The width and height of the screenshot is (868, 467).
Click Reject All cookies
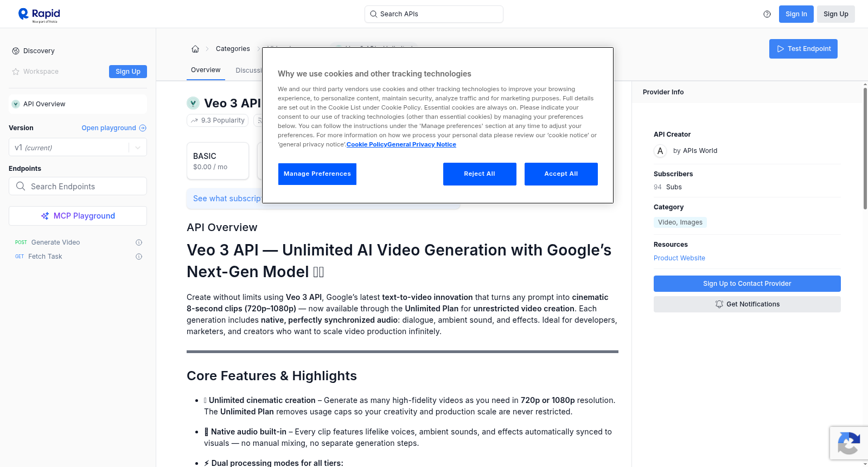480,174
